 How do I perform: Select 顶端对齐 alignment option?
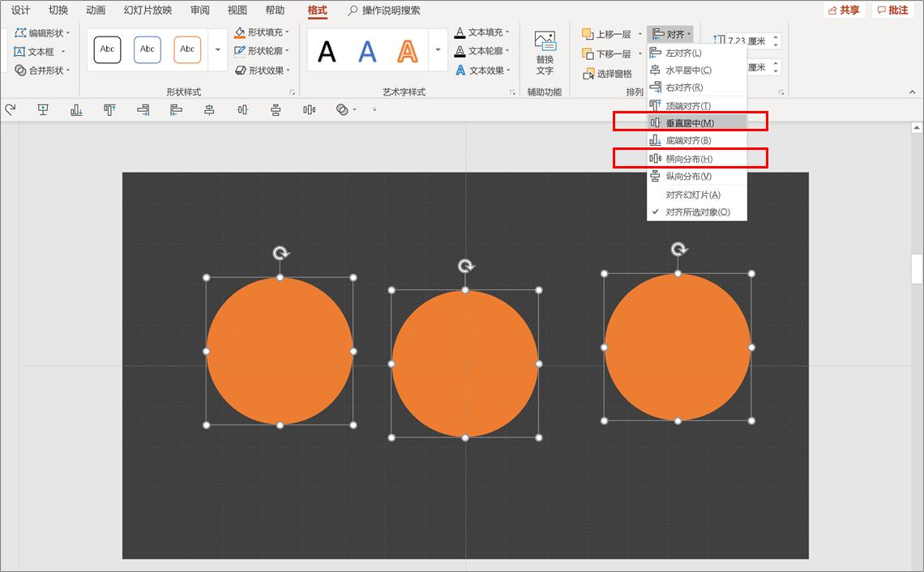(691, 105)
